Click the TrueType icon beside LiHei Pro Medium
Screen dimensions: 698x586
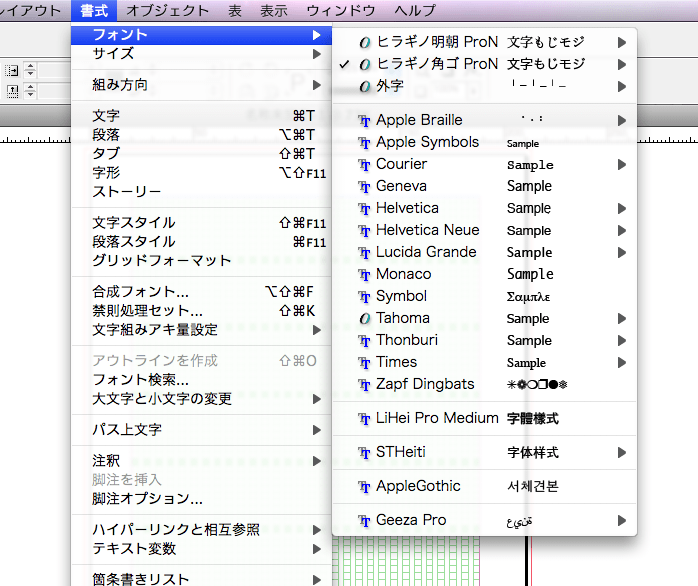tap(365, 419)
